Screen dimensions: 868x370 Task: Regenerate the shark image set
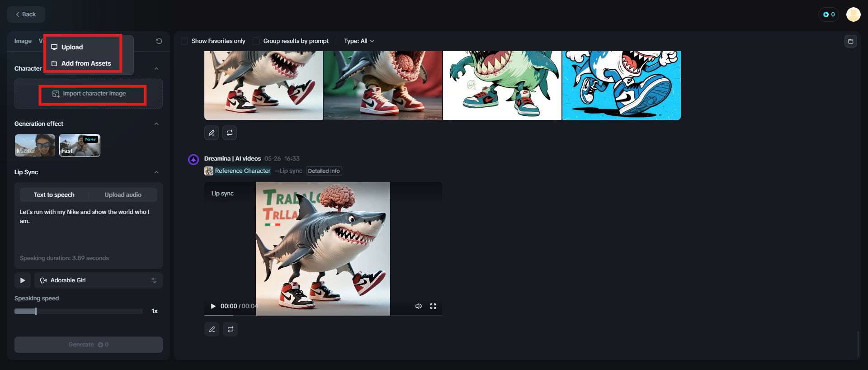[x=230, y=133]
